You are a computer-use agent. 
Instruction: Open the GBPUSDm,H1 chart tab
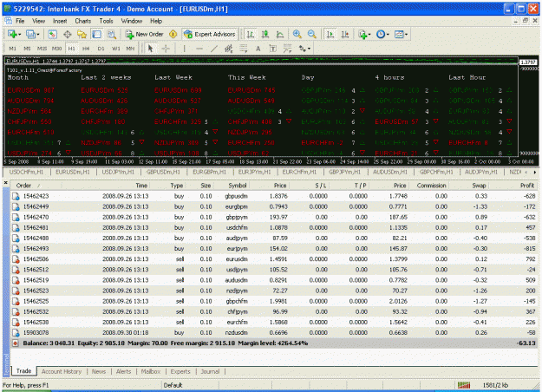pos(163,172)
